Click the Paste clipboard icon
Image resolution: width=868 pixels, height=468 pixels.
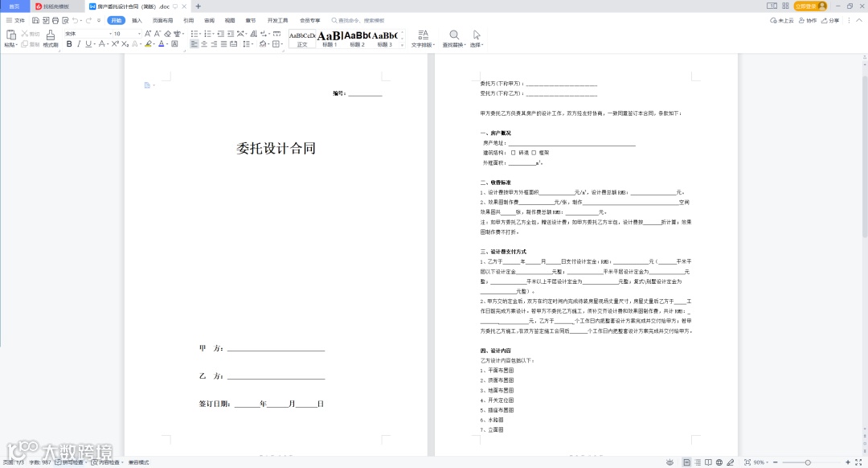tap(10, 35)
